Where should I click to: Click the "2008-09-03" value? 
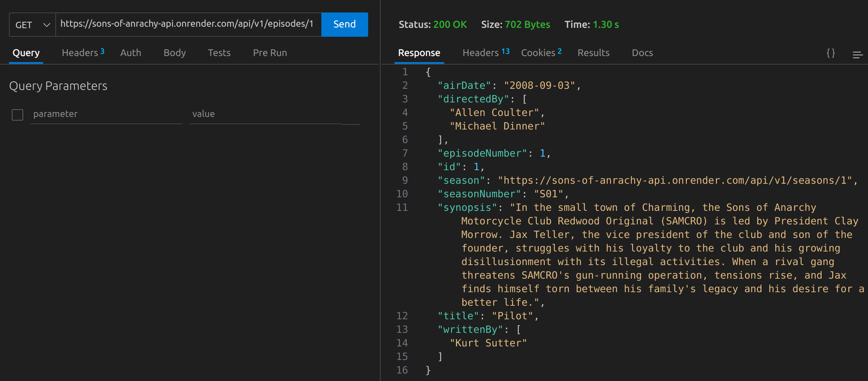[x=540, y=86]
